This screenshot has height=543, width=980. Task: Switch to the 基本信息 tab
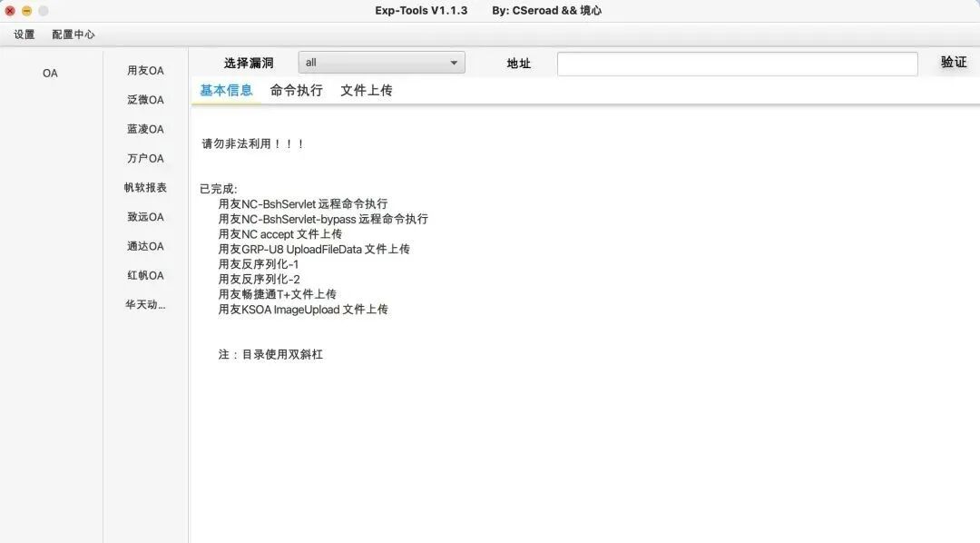pyautogui.click(x=226, y=91)
